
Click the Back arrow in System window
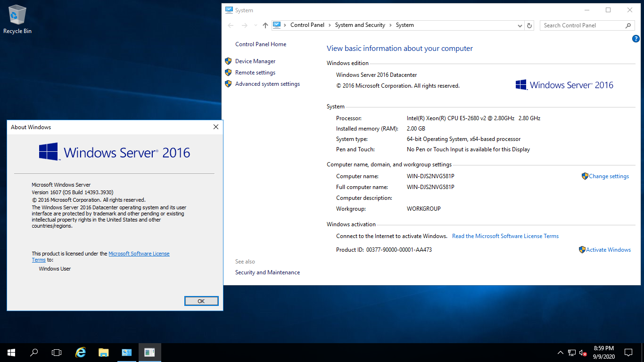tap(230, 25)
